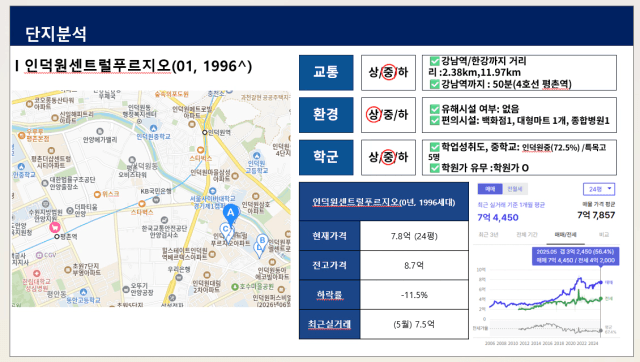Select the 안양메가밸리 building icon
The height and width of the screenshot is (362, 640).
pyautogui.click(x=100, y=131)
